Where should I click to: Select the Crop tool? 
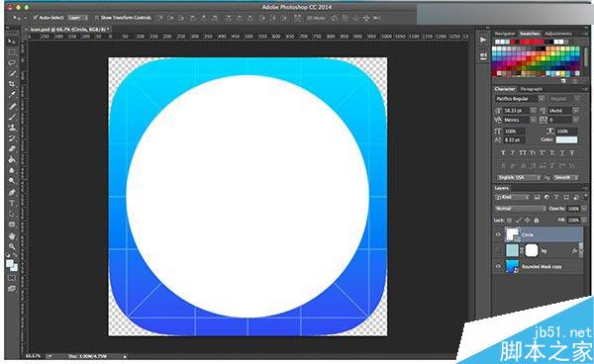pos(12,84)
